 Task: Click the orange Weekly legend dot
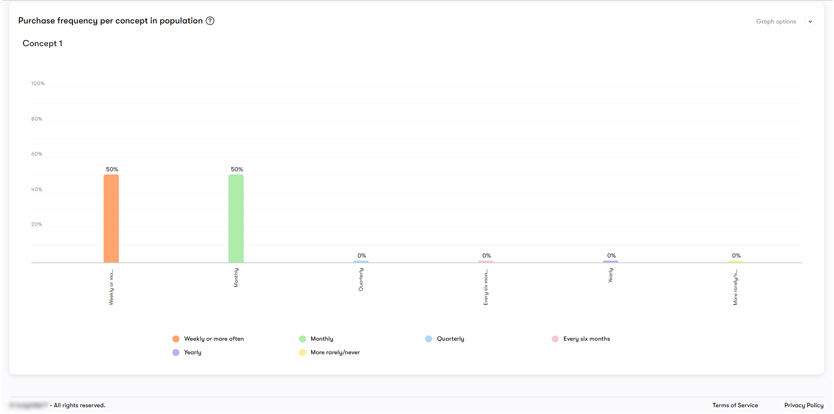[177, 339]
